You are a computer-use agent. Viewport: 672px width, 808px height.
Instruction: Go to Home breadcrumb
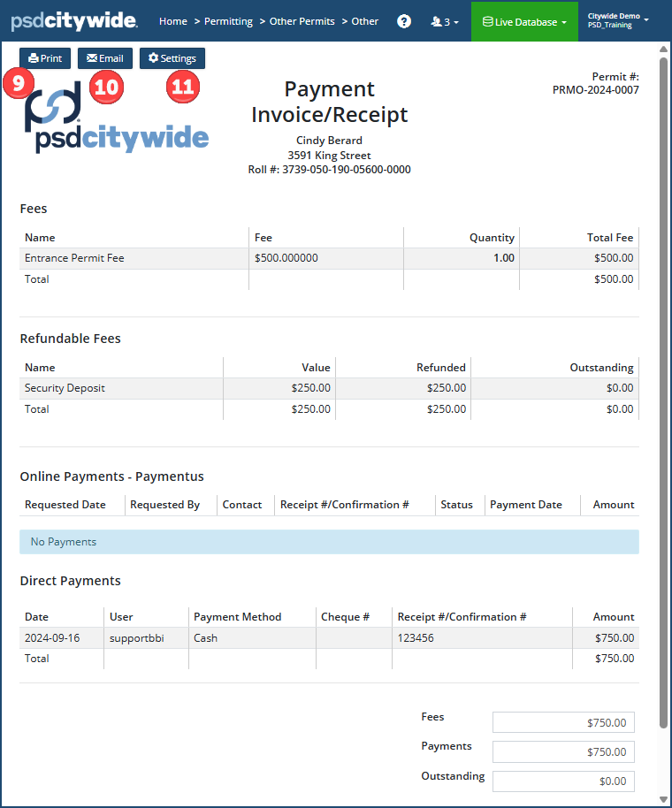(173, 21)
